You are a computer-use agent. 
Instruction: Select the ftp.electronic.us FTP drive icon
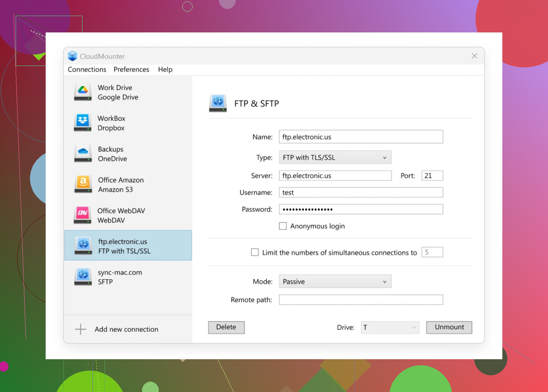coord(83,246)
